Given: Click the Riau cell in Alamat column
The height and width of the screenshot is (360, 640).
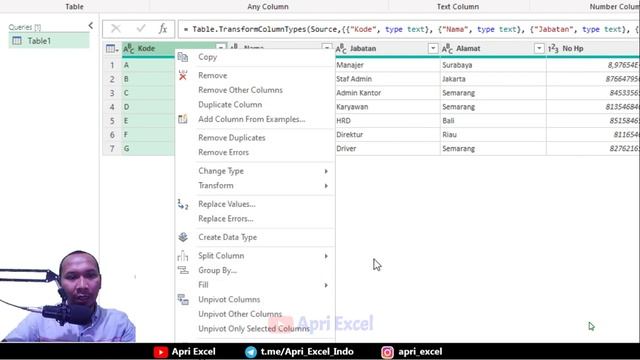Looking at the screenshot, I should point(493,134).
